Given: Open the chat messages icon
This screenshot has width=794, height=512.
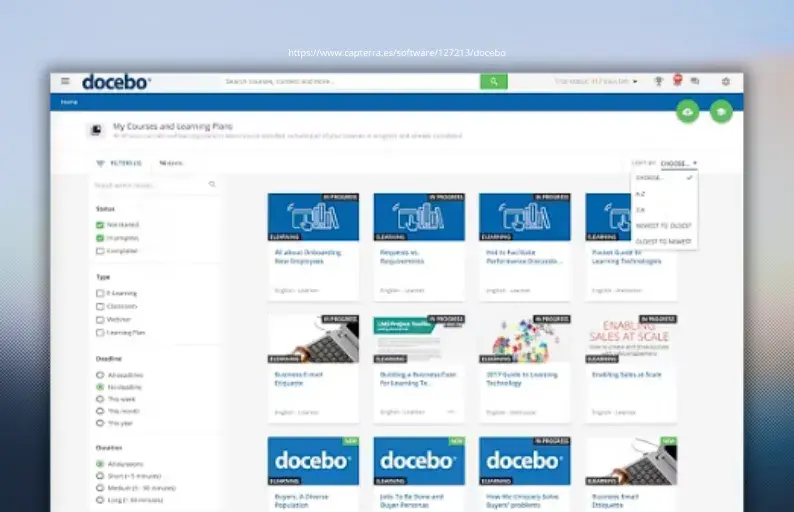Looking at the screenshot, I should click(695, 81).
